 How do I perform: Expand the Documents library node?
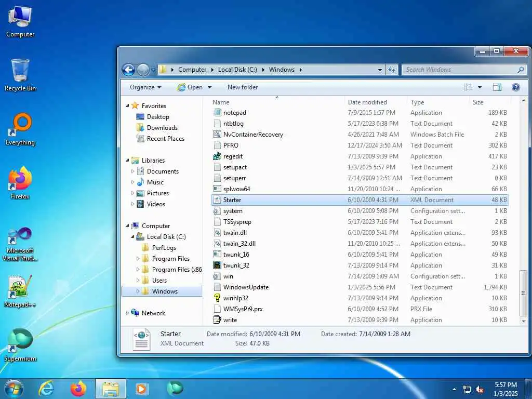point(132,171)
